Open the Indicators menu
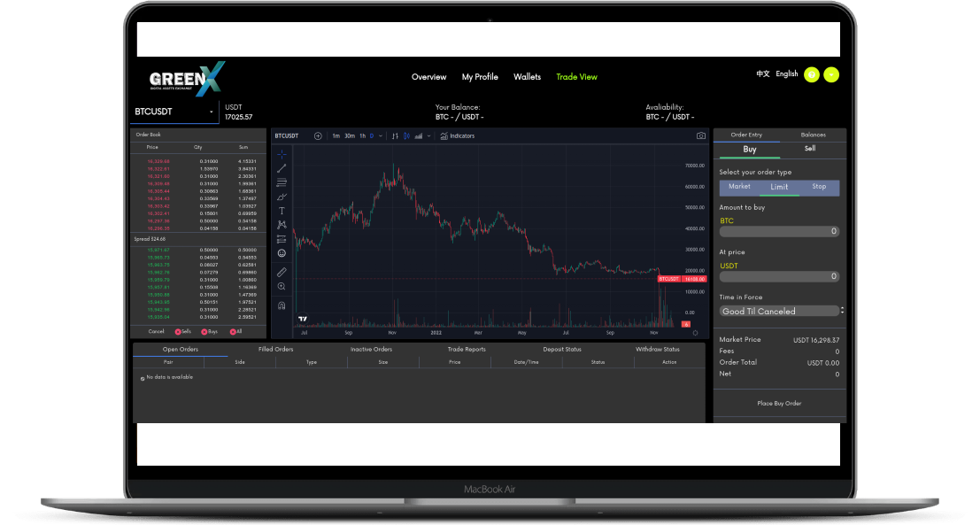980x525 pixels. click(x=458, y=136)
